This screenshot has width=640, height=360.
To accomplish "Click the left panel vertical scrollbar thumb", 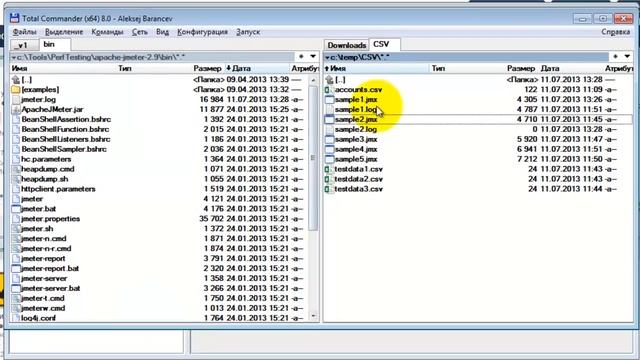I will coord(313,158).
